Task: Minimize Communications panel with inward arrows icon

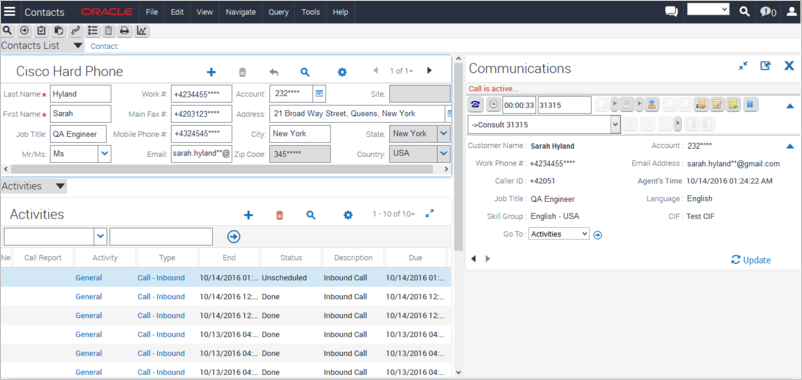Action: (x=743, y=66)
